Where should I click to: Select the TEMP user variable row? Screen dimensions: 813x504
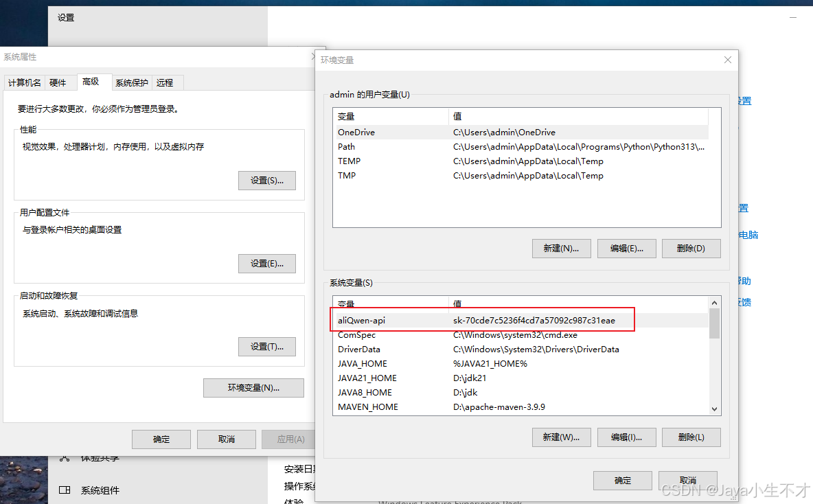tap(522, 161)
